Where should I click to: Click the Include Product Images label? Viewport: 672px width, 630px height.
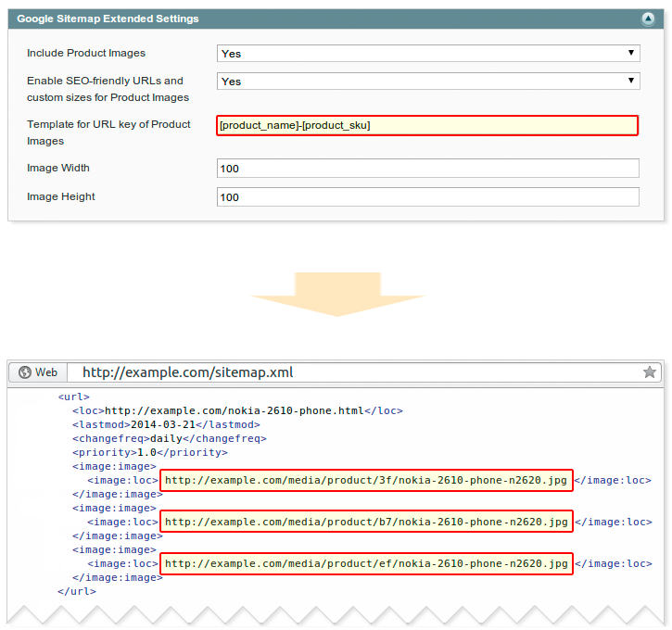tap(86, 54)
